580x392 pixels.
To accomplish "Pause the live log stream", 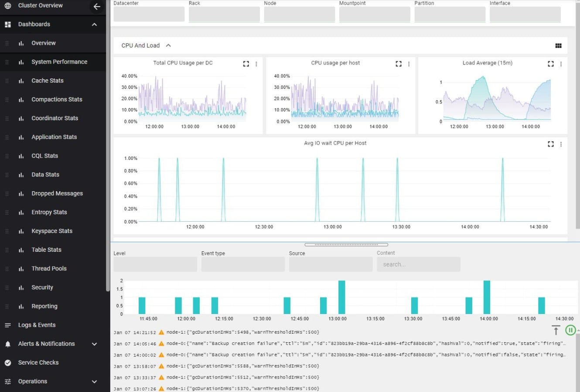I will tap(570, 330).
